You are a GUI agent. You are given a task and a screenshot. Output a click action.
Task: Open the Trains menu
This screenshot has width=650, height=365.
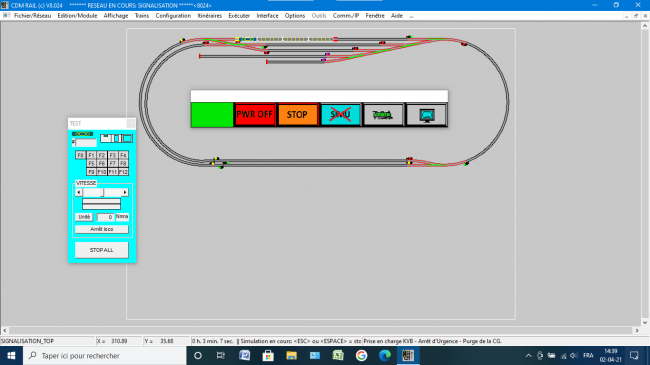pos(142,16)
